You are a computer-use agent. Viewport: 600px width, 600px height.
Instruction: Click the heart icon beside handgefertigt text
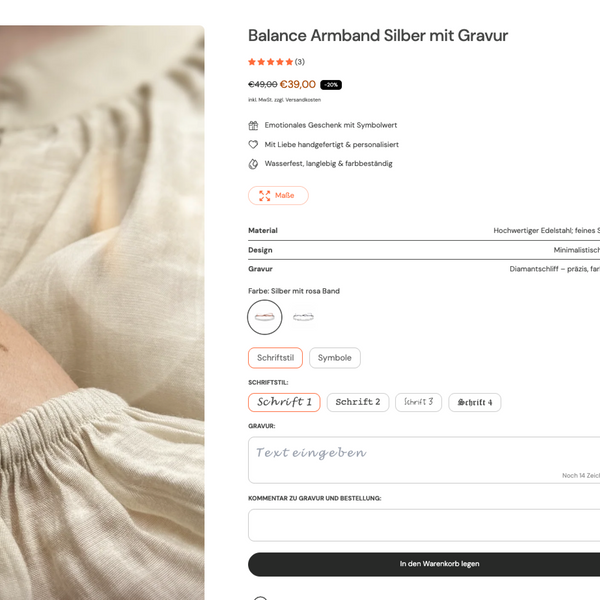pos(254,145)
